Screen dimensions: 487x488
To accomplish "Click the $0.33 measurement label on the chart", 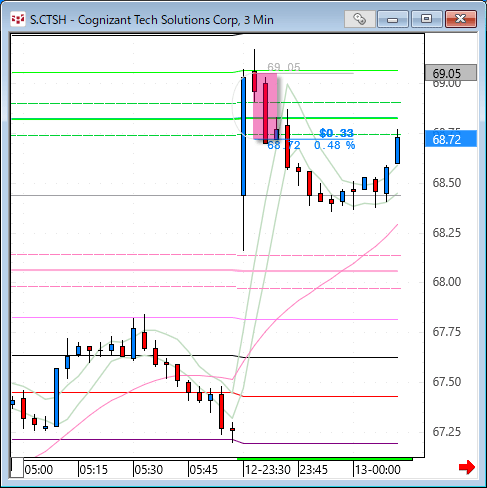I will pyautogui.click(x=336, y=133).
